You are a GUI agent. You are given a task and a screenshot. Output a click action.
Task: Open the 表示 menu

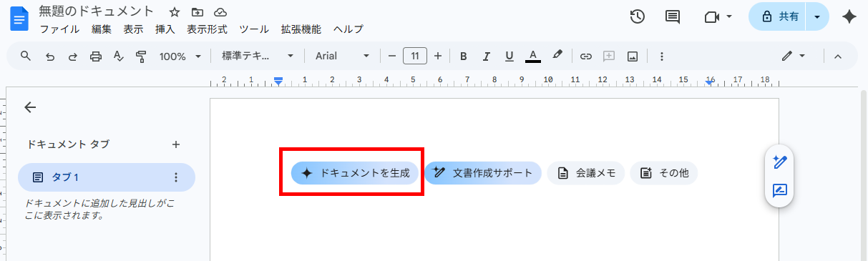tap(133, 29)
